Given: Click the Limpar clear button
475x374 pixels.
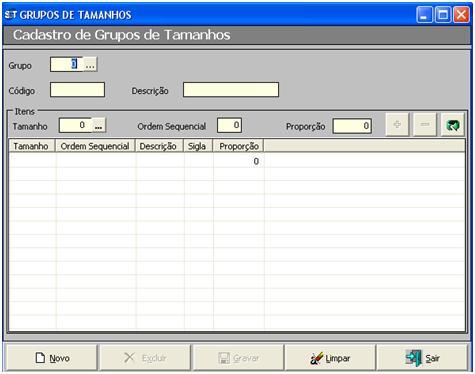Looking at the screenshot, I should point(330,358).
